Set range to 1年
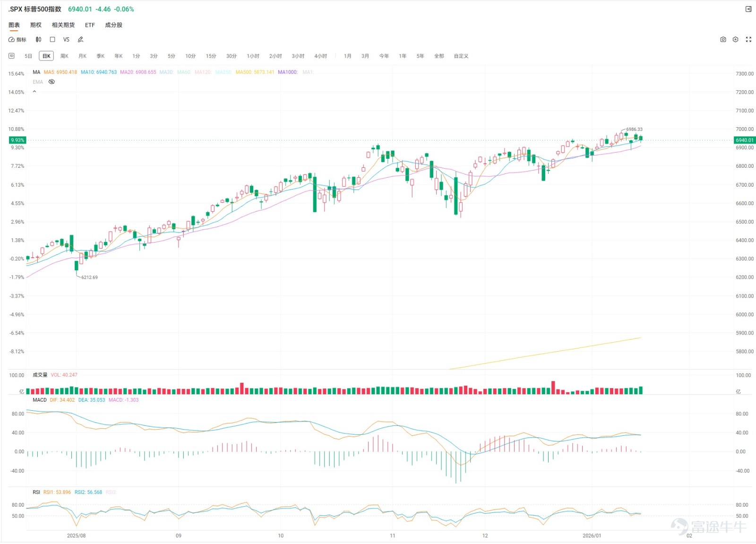This screenshot has width=756, height=544. click(403, 56)
